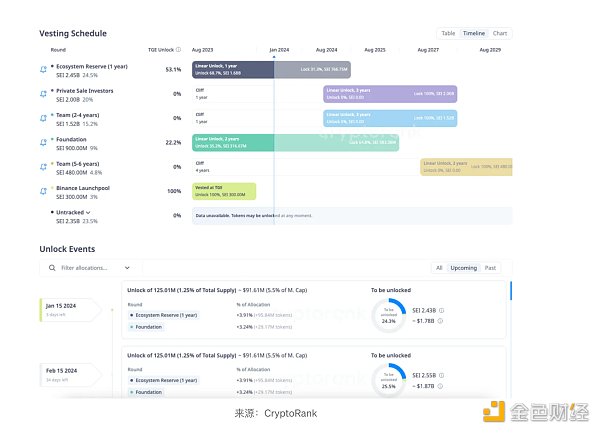Show Upcoming unlock events
The image size is (600, 433).
point(463,268)
